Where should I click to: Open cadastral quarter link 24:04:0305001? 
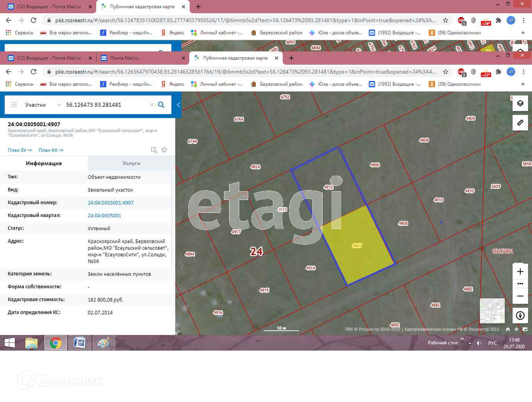[104, 216]
